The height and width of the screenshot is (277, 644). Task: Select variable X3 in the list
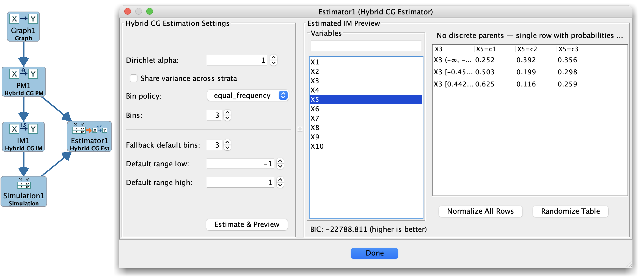pos(366,81)
